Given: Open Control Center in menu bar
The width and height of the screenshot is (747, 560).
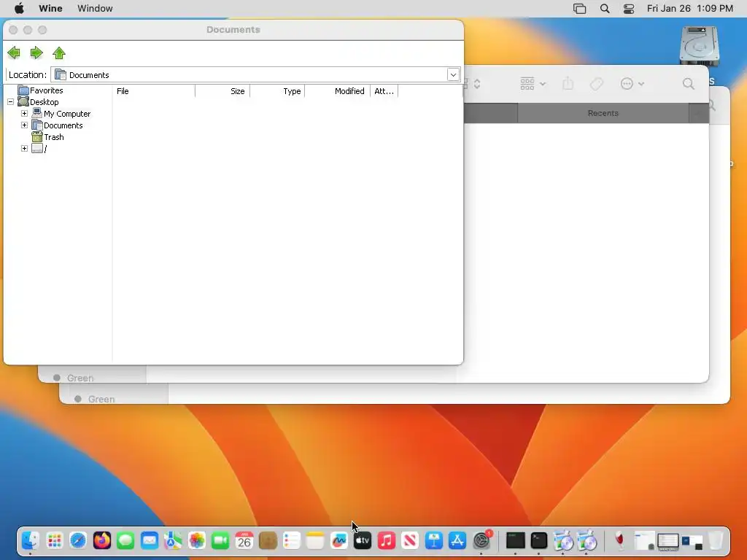Looking at the screenshot, I should 629,9.
